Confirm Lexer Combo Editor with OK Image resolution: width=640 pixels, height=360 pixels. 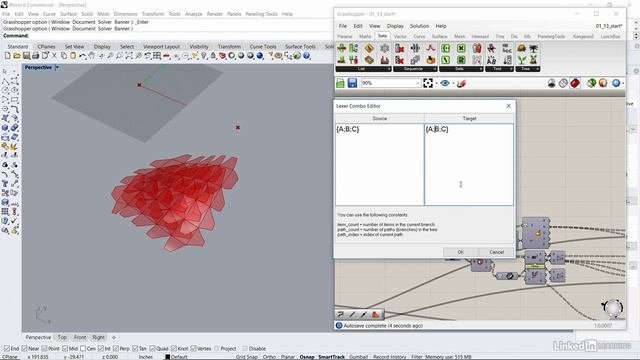pos(460,252)
